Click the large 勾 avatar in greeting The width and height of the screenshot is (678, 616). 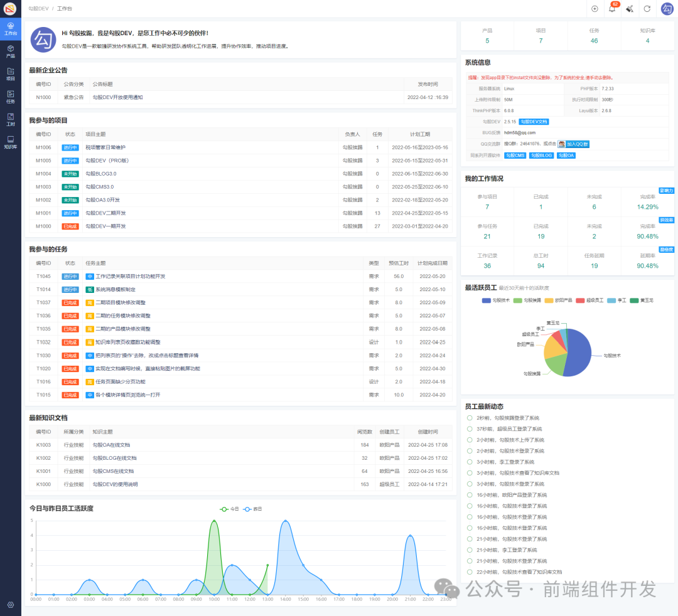pos(43,40)
